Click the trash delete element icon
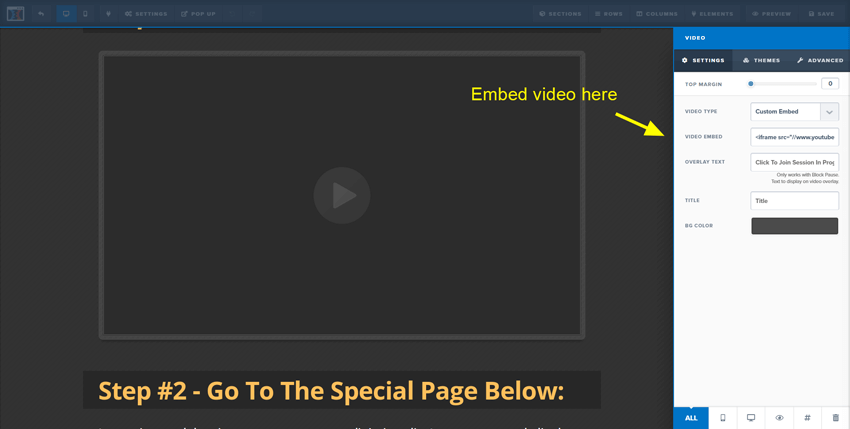850x429 pixels. (x=835, y=418)
